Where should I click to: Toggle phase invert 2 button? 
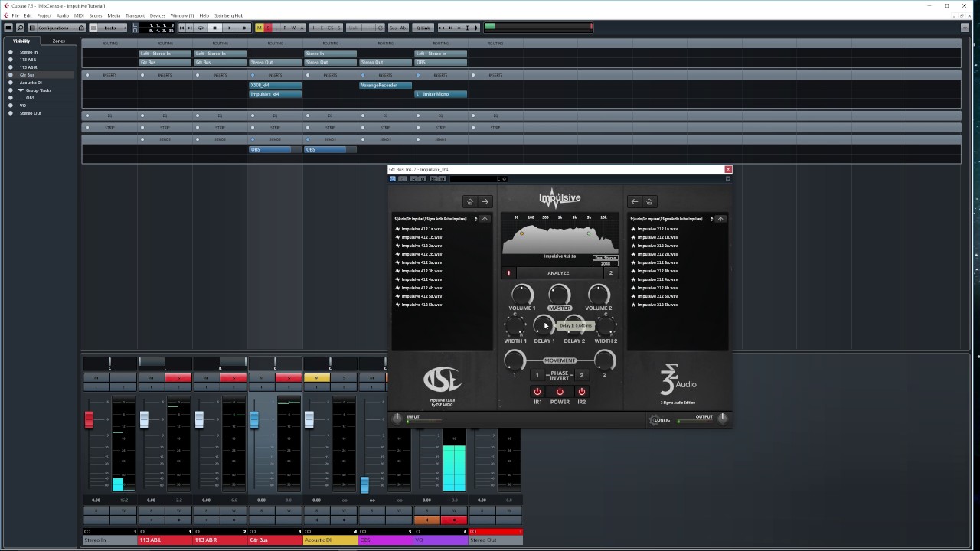pos(581,375)
